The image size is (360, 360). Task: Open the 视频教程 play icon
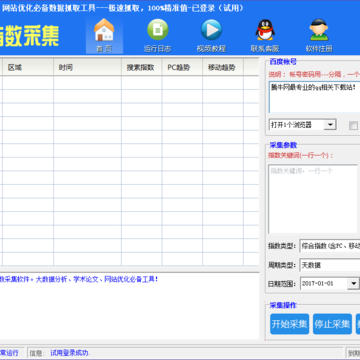tap(211, 35)
